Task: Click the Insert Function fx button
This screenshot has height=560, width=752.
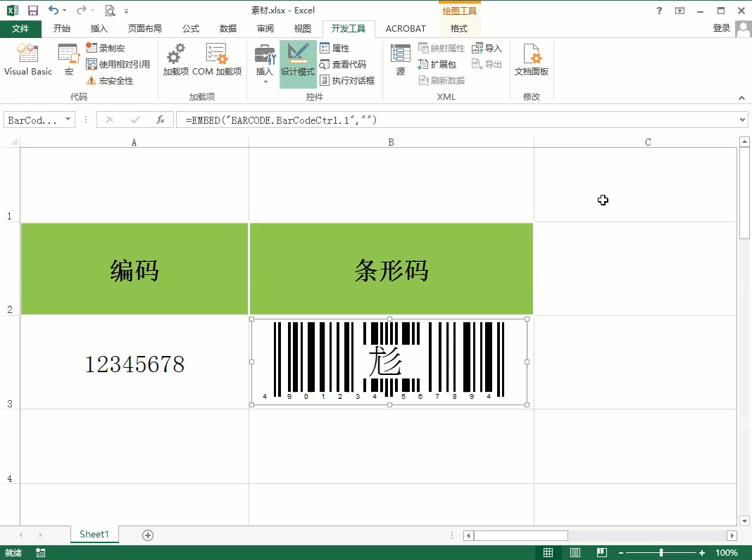Action: [161, 120]
